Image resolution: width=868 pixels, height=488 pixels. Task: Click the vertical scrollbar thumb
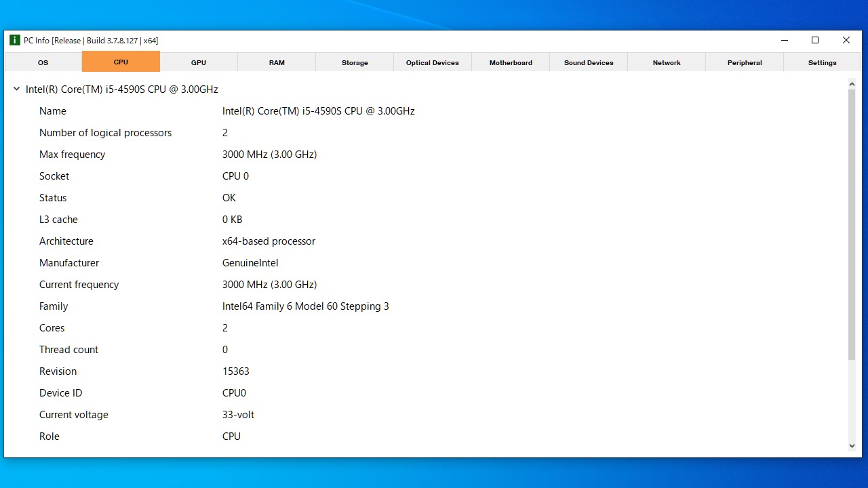(x=852, y=224)
